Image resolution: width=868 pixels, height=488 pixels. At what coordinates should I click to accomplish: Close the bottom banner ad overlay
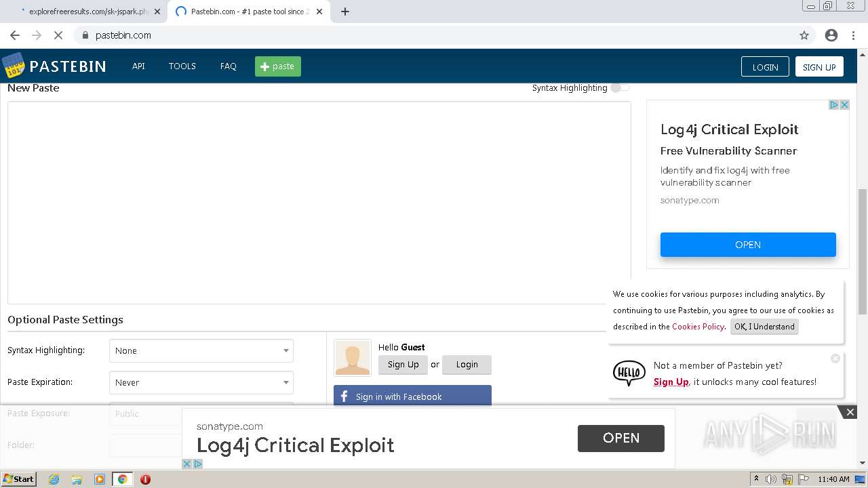coord(850,412)
